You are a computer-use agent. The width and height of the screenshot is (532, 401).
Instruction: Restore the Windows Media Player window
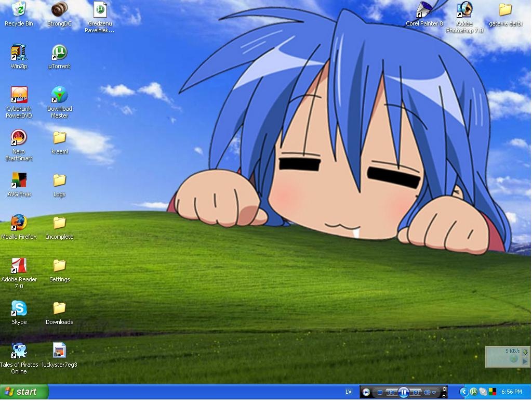[444, 395]
